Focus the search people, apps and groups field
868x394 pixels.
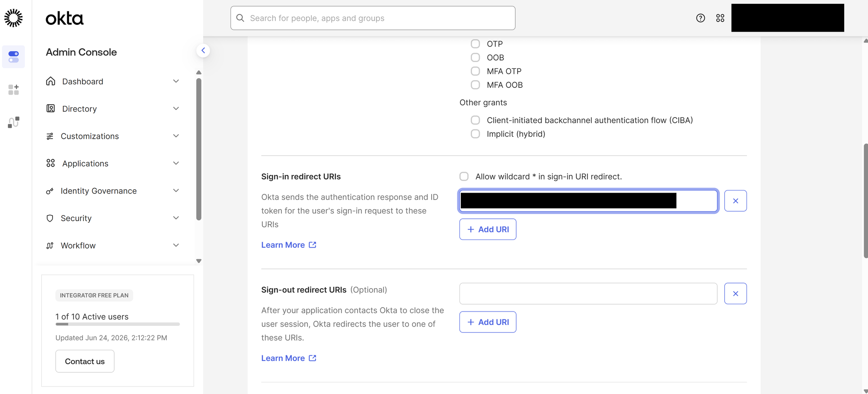373,18
